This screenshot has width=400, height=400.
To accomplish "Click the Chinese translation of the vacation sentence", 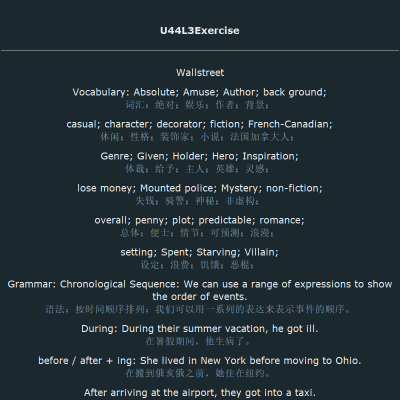I will coord(198,342).
